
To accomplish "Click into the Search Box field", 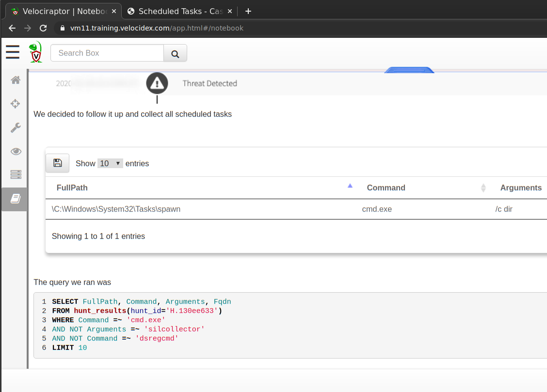I will (107, 53).
